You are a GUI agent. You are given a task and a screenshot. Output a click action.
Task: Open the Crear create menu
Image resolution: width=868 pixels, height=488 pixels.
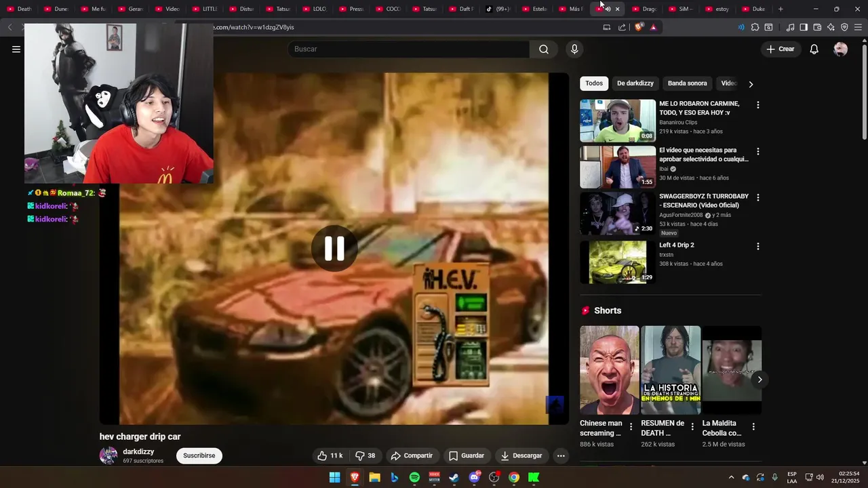click(780, 49)
